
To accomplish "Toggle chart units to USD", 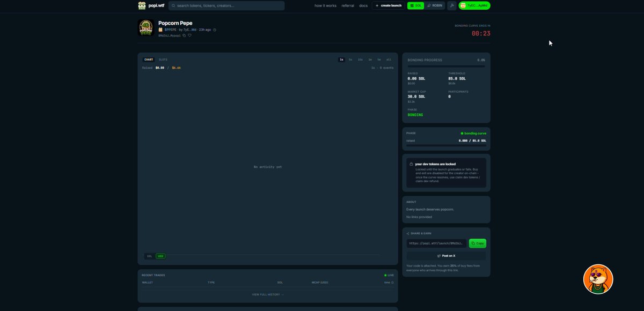I will [x=160, y=256].
